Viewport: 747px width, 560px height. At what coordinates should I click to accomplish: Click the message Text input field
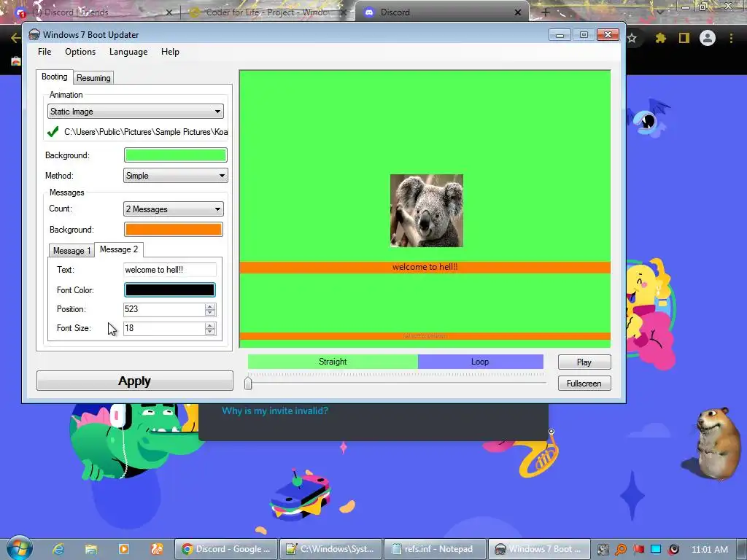pos(169,270)
